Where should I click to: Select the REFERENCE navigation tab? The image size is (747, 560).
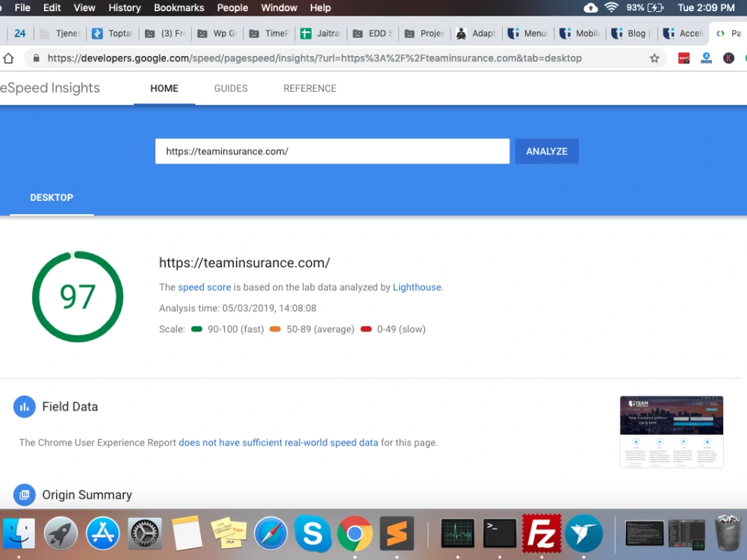coord(310,88)
